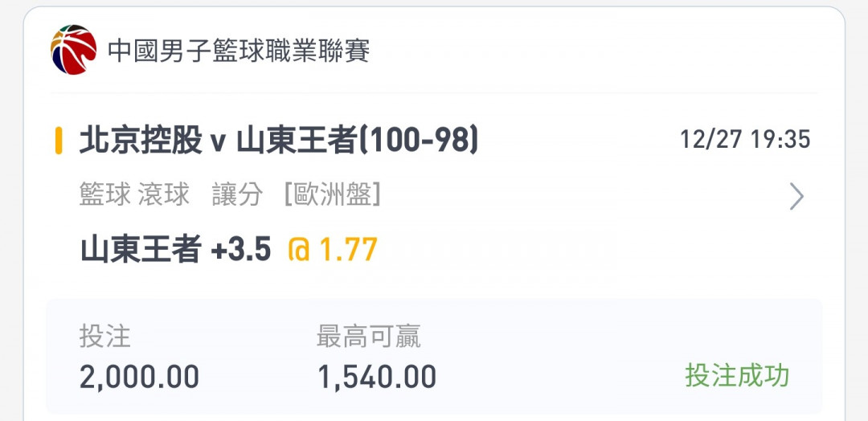Select the 北京控股 v 山東王者 match title
The height and width of the screenshot is (421, 868).
coord(278,141)
